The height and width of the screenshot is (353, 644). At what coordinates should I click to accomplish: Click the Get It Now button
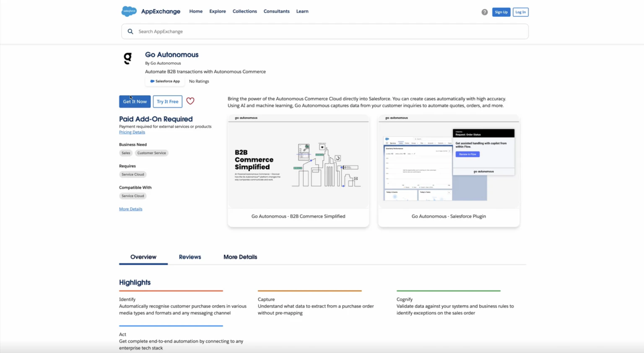point(135,101)
